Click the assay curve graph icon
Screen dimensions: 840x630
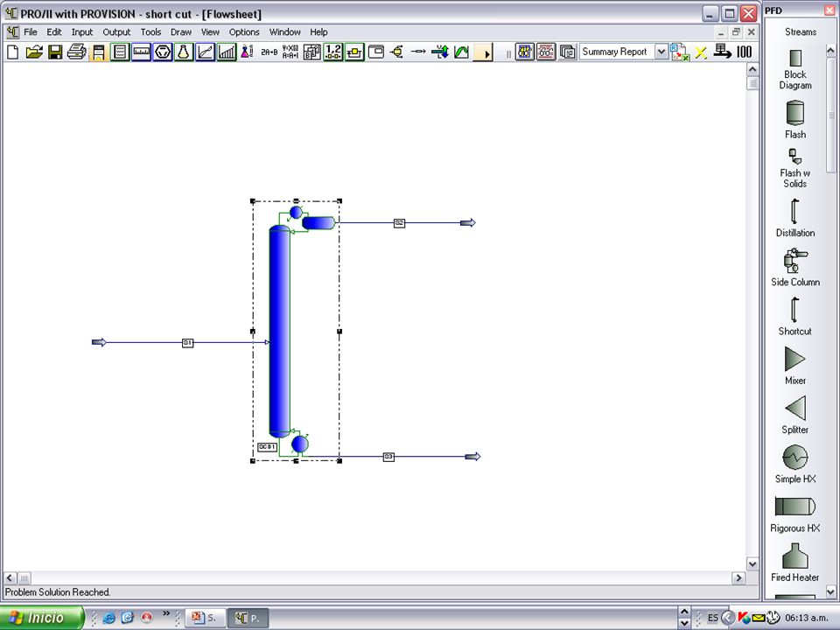click(x=205, y=52)
